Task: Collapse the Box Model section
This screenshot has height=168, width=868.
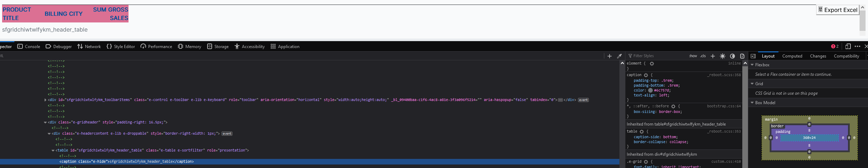Action: pos(752,103)
